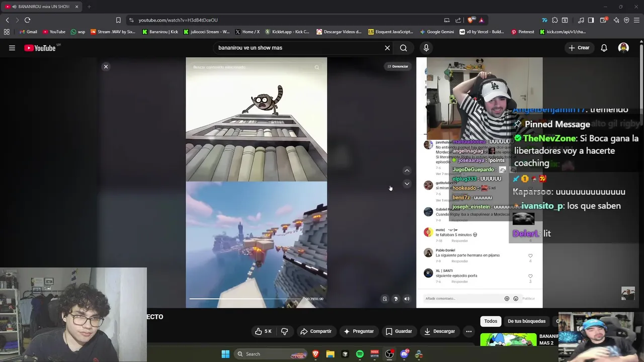The width and height of the screenshot is (644, 362).
Task: Open Discord from taskbar
Action: tap(404, 354)
